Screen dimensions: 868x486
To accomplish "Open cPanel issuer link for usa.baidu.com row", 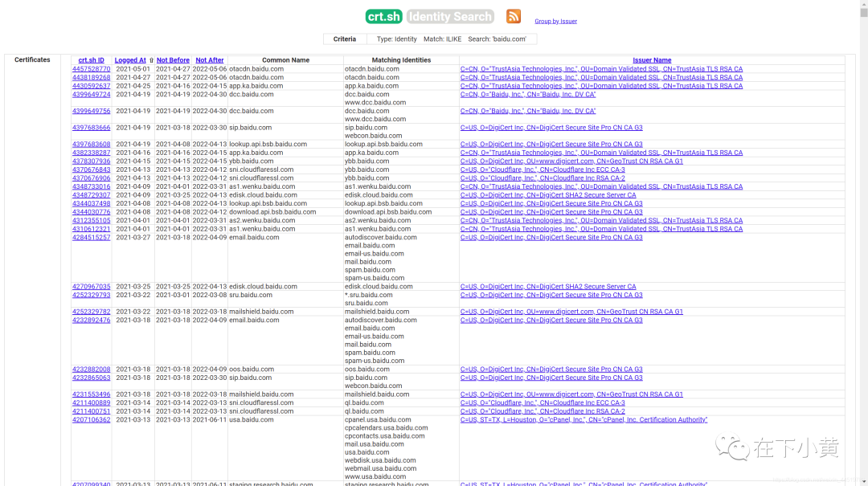I will pos(583,420).
